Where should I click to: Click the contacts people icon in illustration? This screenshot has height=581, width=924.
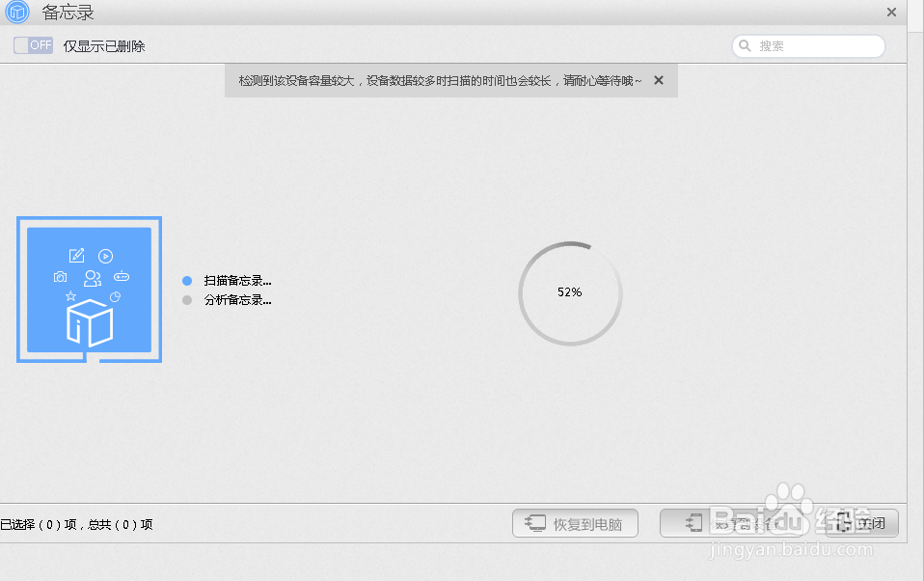pos(93,278)
